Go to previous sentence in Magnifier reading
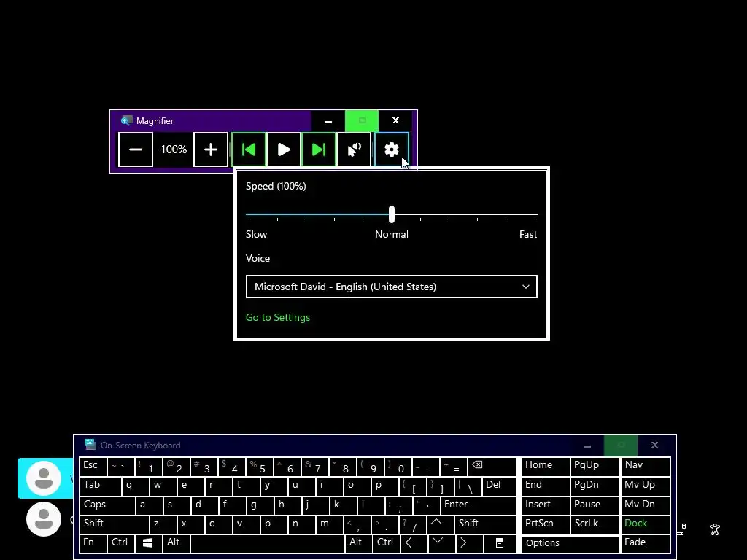This screenshot has width=747, height=560. coord(248,149)
